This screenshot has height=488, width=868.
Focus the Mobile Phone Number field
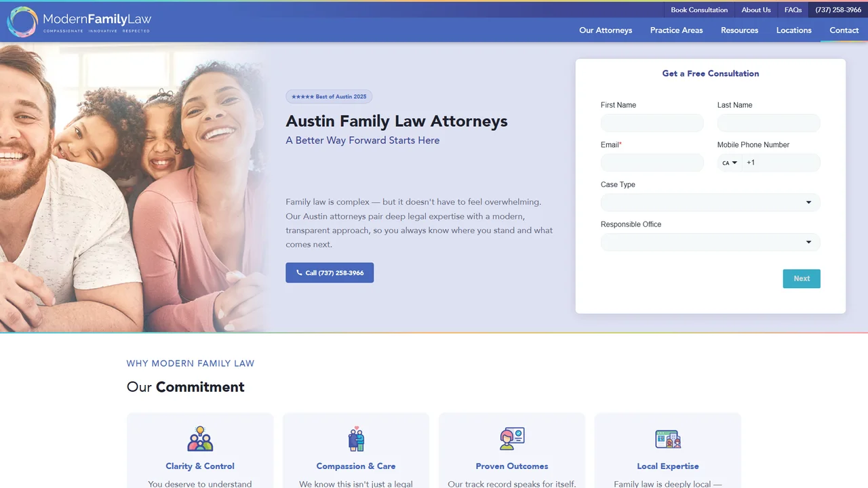pos(781,163)
